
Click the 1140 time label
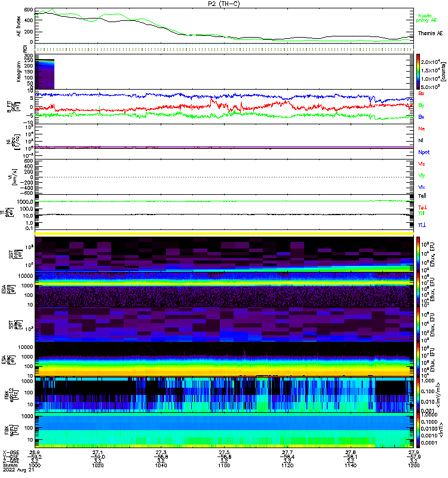[x=351, y=465]
